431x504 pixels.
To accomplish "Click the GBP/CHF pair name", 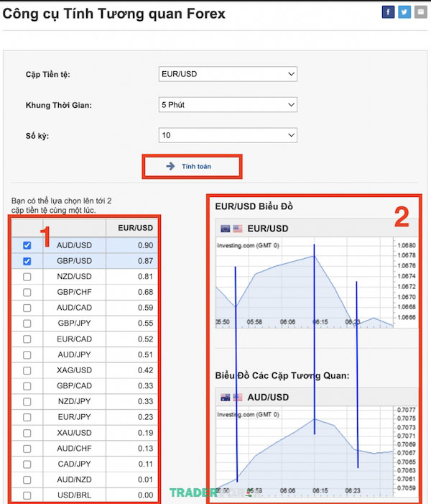I will tap(74, 292).
